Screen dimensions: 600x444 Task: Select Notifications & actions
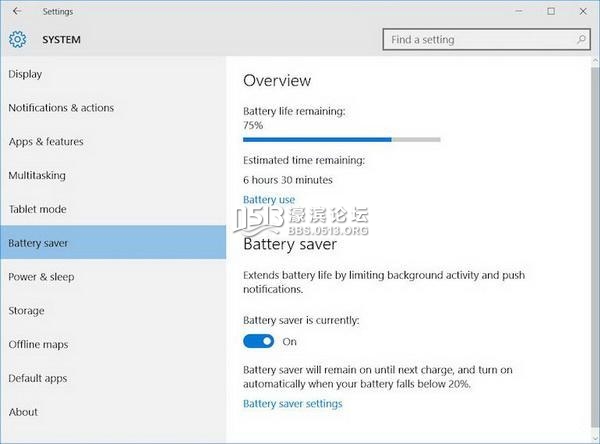pyautogui.click(x=61, y=108)
